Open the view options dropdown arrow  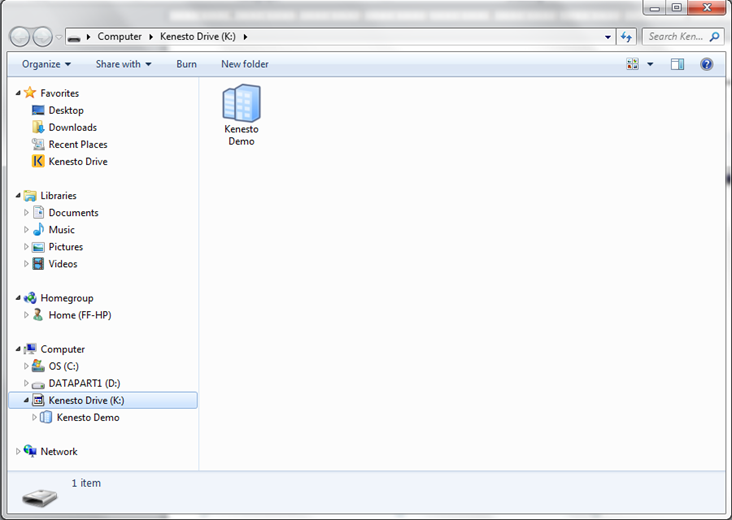[x=650, y=64]
